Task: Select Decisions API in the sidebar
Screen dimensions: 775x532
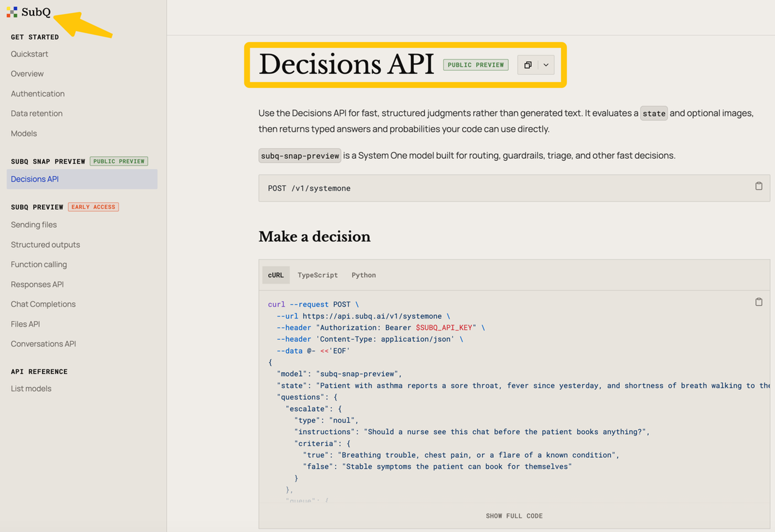Action: pyautogui.click(x=82, y=179)
